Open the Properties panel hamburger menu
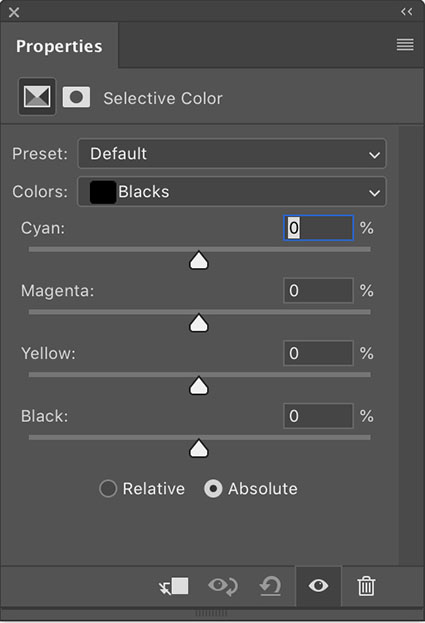The image size is (425, 623). pos(405,44)
